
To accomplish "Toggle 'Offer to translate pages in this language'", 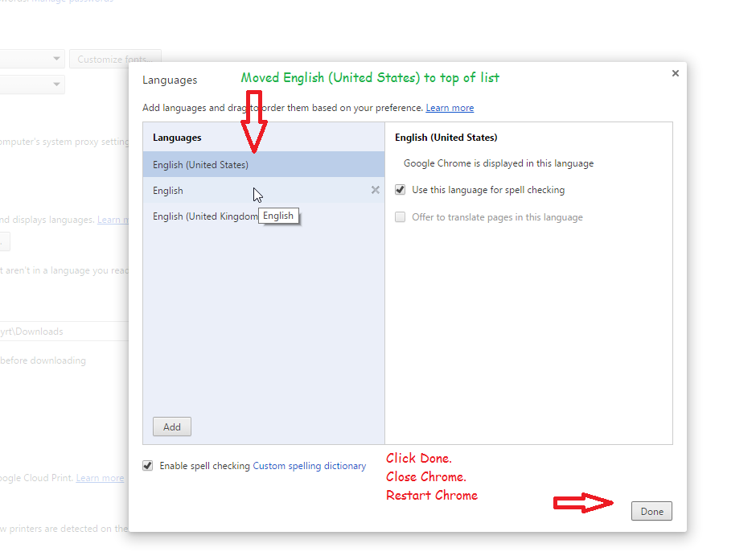I will point(401,217).
